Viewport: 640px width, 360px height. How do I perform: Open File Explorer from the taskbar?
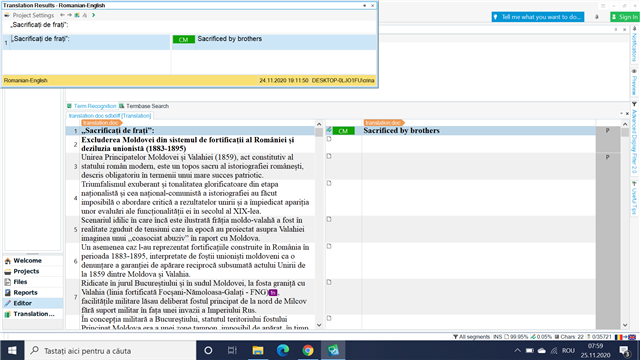(258, 351)
